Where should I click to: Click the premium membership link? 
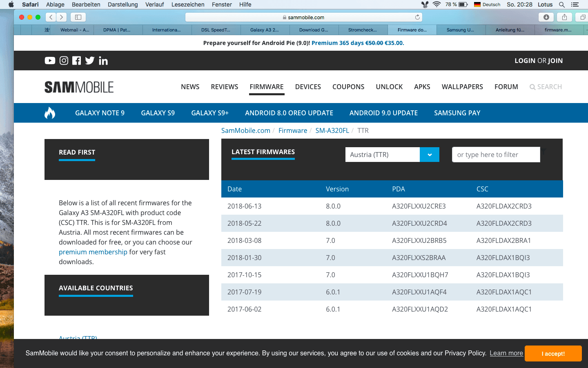[93, 252]
